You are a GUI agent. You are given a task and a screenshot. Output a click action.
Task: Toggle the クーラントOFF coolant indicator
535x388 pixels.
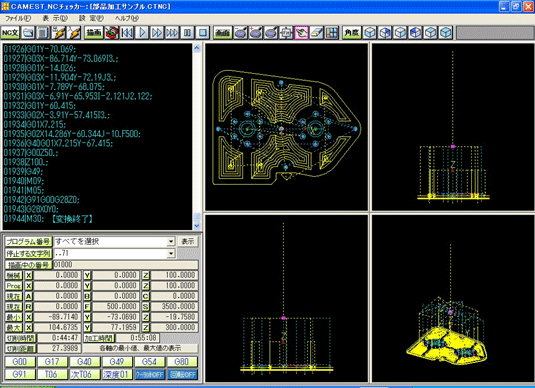tap(150, 374)
